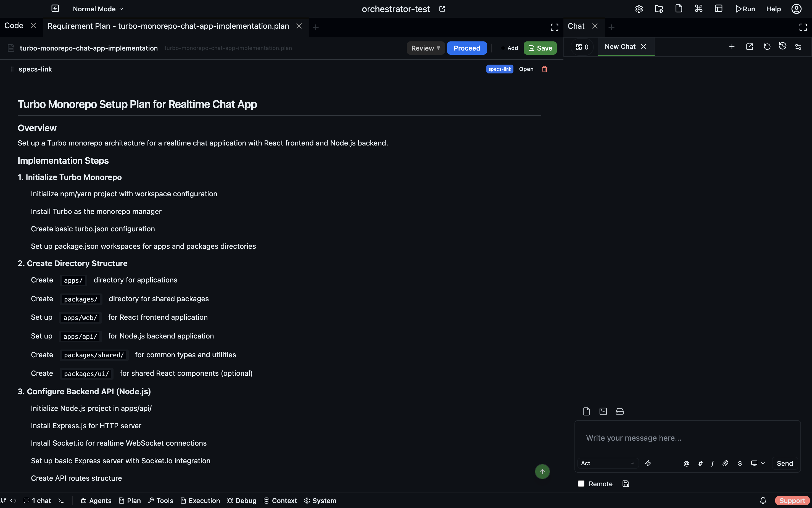Open chat history clock icon
This screenshot has width=812, height=508.
coord(782,46)
